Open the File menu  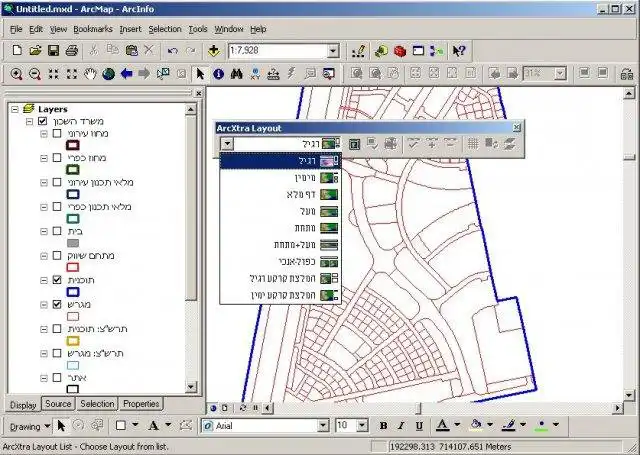tap(16, 29)
